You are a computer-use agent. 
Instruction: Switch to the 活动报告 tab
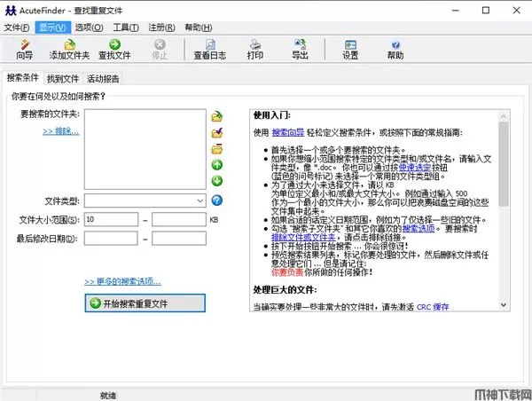click(103, 78)
